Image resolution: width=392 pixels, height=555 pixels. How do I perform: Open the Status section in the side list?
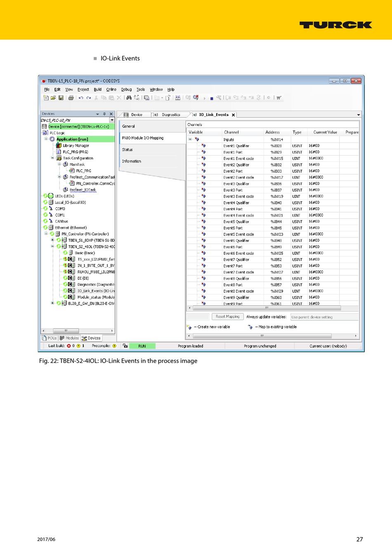(x=128, y=149)
